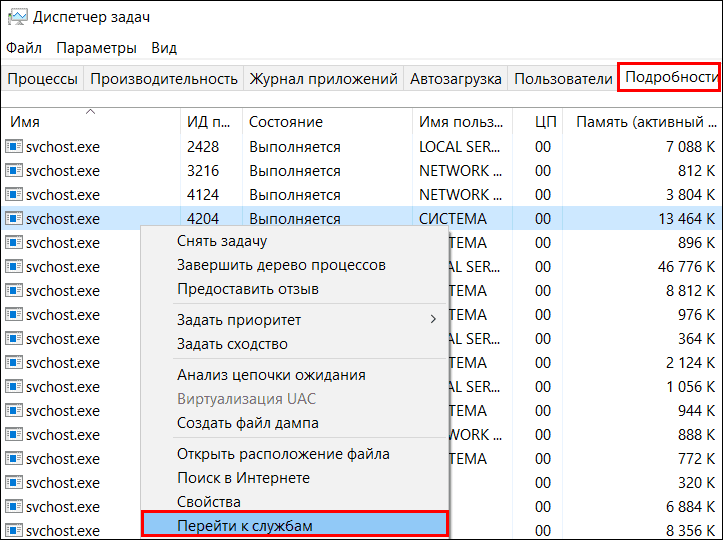This screenshot has height=540, width=723.
Task: Click the icon of svchost.exe with PID 2428
Action: (x=14, y=147)
